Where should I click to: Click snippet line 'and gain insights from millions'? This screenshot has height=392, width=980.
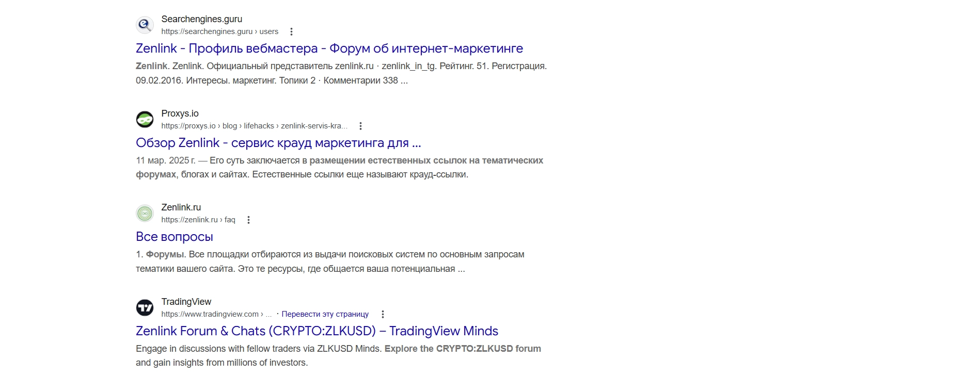[x=222, y=363]
